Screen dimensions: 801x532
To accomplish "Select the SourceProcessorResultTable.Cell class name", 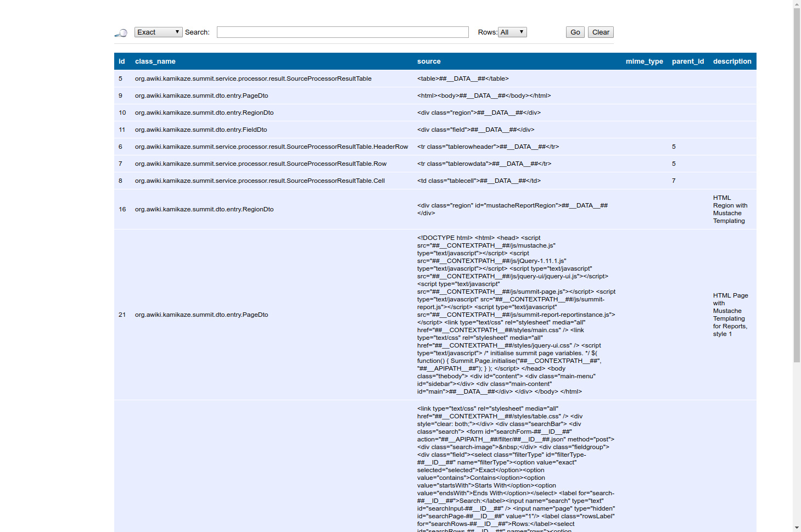I will (x=260, y=181).
